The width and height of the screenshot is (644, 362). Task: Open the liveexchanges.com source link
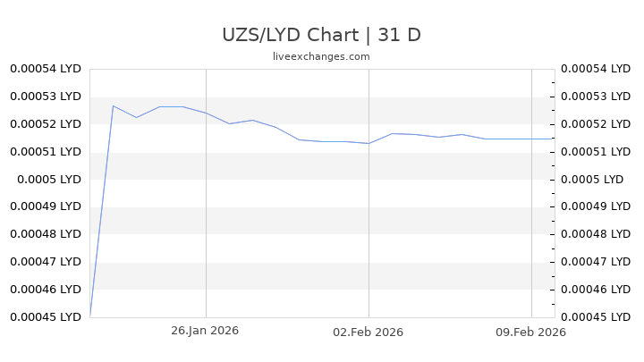[x=321, y=56]
